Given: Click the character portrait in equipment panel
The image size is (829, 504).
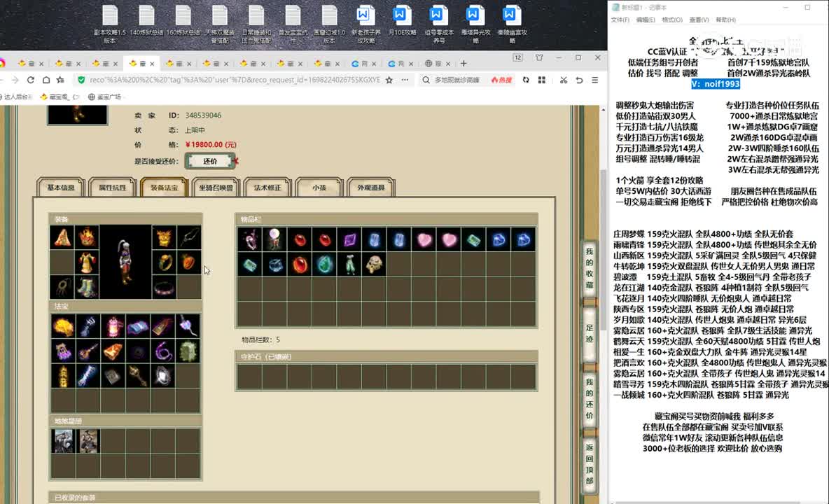Looking at the screenshot, I should click(125, 262).
